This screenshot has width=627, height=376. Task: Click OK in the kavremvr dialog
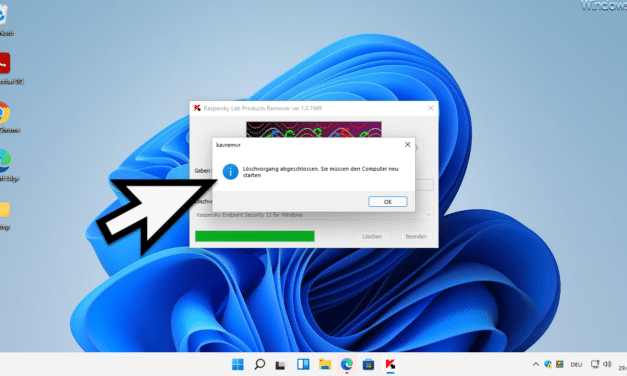[x=387, y=202]
